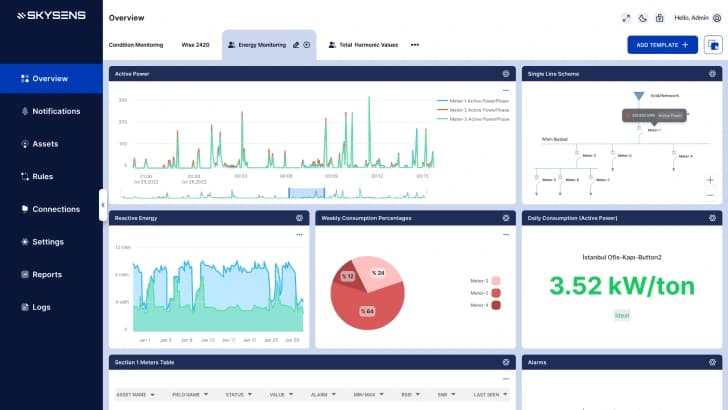Screen dimensions: 728x410
Task: Zoom in on the Single Line Scheme
Action: click(710, 180)
